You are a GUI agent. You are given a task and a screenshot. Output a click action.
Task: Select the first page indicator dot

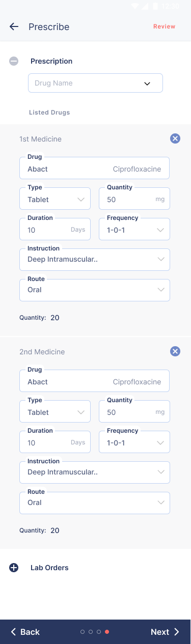pos(83,632)
